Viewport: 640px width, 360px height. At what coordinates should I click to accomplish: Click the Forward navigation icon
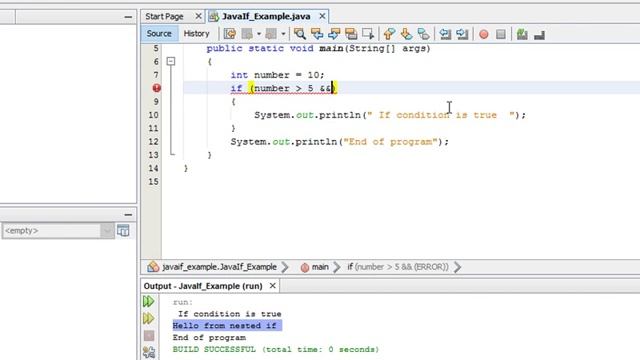point(271,34)
